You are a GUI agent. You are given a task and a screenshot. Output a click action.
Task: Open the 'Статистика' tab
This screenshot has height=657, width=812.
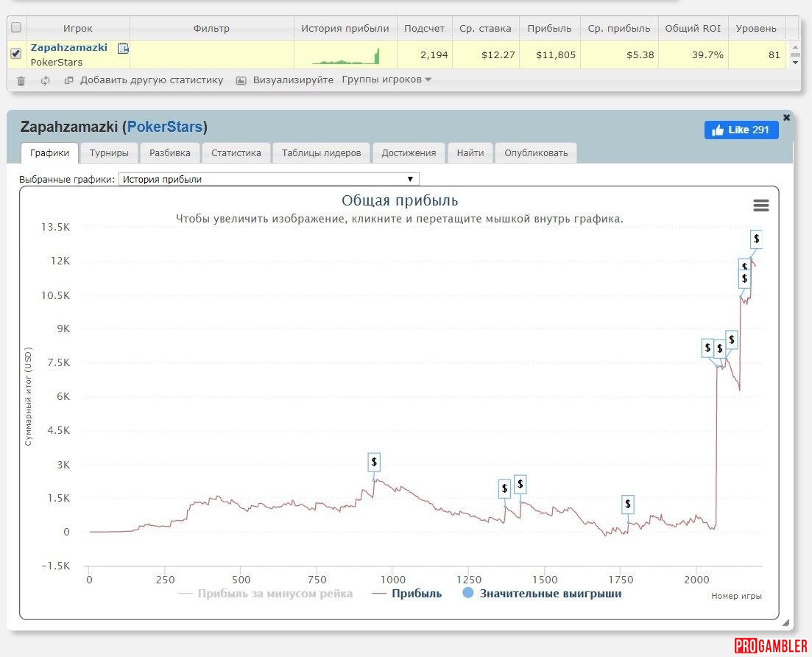point(236,153)
